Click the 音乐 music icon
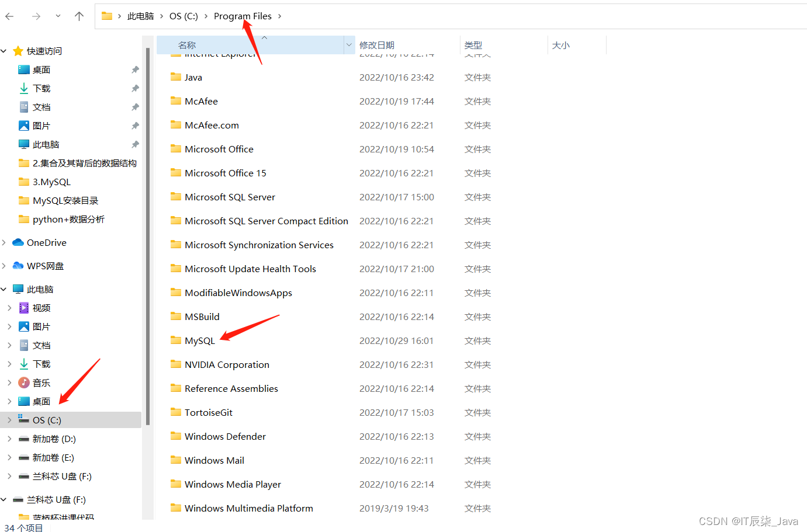Image resolution: width=807 pixels, height=532 pixels. pyautogui.click(x=24, y=383)
